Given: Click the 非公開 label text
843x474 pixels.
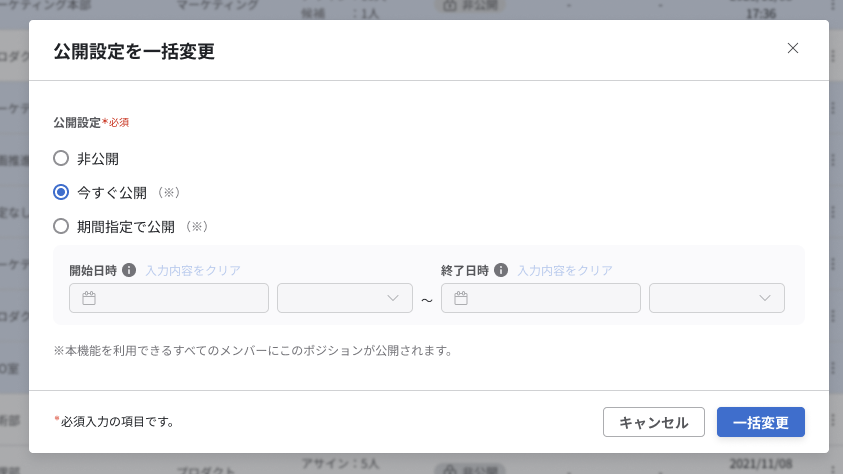Looking at the screenshot, I should click(x=98, y=158).
